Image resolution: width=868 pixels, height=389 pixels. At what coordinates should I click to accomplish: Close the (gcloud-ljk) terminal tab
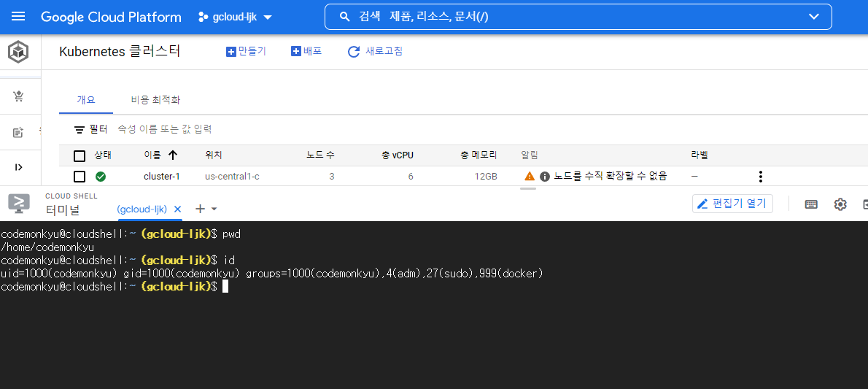pos(178,209)
